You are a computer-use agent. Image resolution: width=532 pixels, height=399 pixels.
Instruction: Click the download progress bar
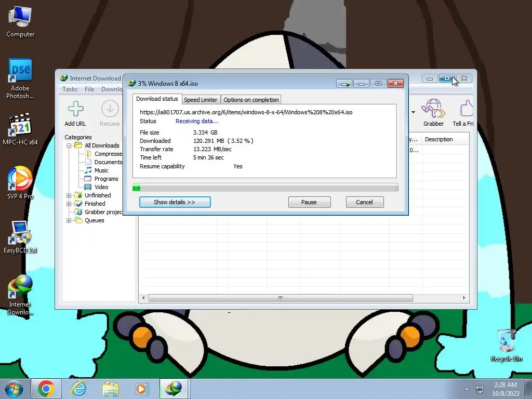(x=265, y=187)
